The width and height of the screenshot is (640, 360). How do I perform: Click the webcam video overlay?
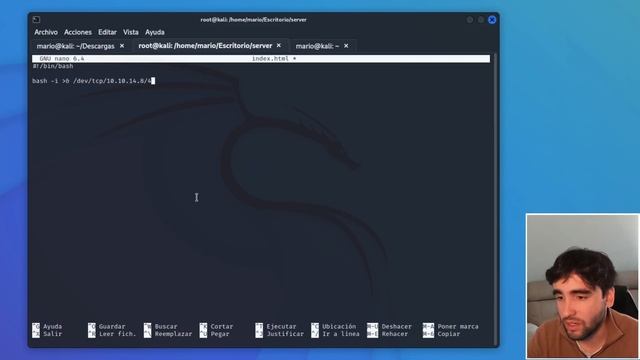click(x=582, y=286)
